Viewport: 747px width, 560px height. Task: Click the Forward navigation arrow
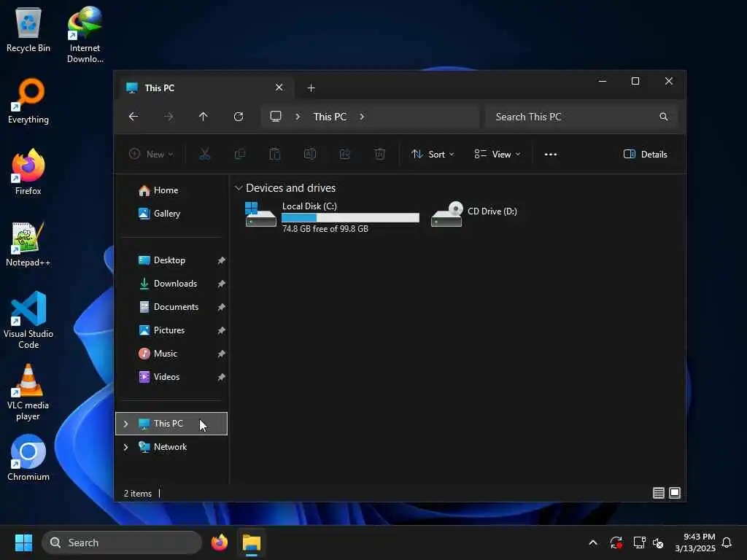(x=169, y=117)
